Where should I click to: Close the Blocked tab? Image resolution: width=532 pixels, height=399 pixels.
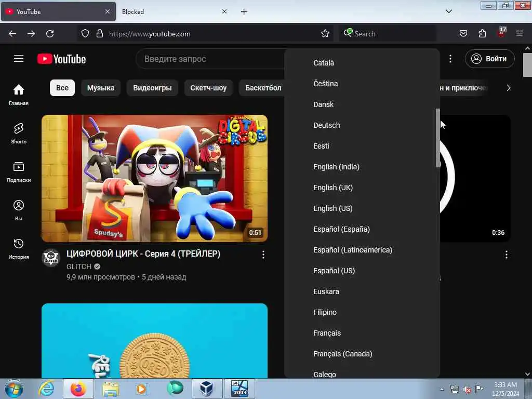[224, 11]
